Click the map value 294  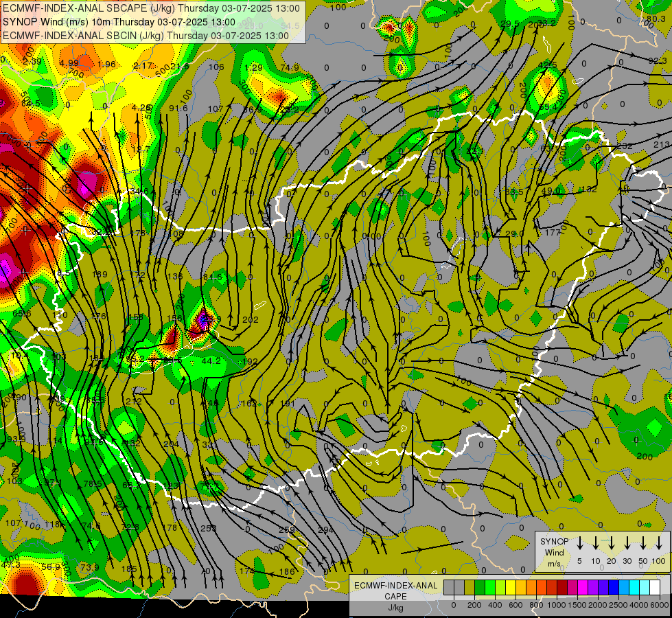326,529
